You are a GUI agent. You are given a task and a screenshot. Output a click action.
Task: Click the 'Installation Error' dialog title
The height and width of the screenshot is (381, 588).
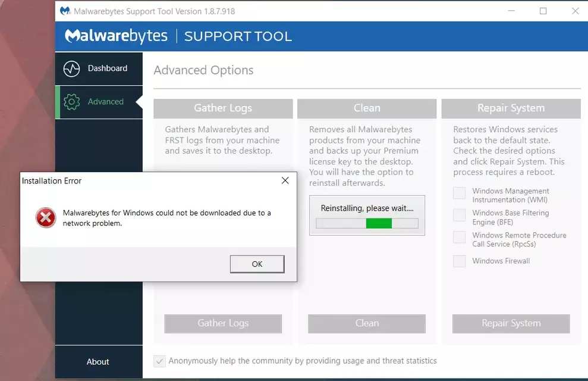pyautogui.click(x=52, y=181)
